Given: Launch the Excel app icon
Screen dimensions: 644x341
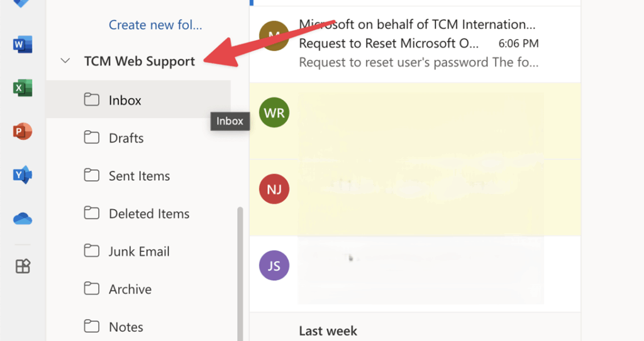Looking at the screenshot, I should click(23, 89).
